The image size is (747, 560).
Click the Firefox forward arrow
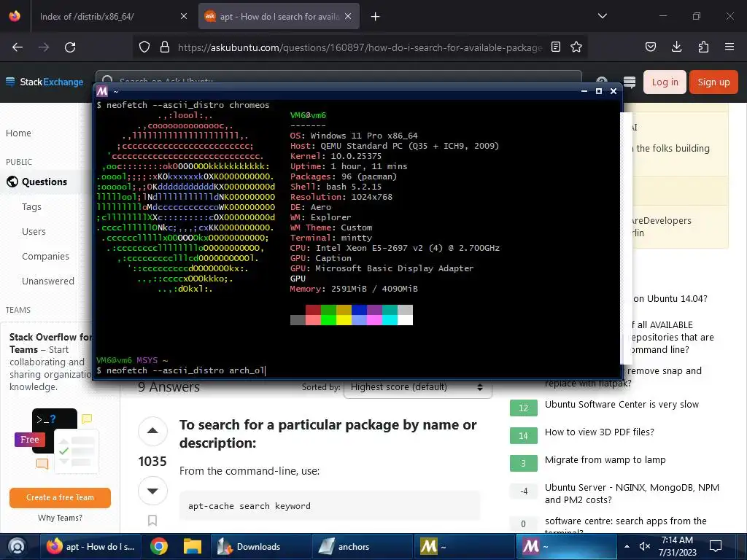44,47
